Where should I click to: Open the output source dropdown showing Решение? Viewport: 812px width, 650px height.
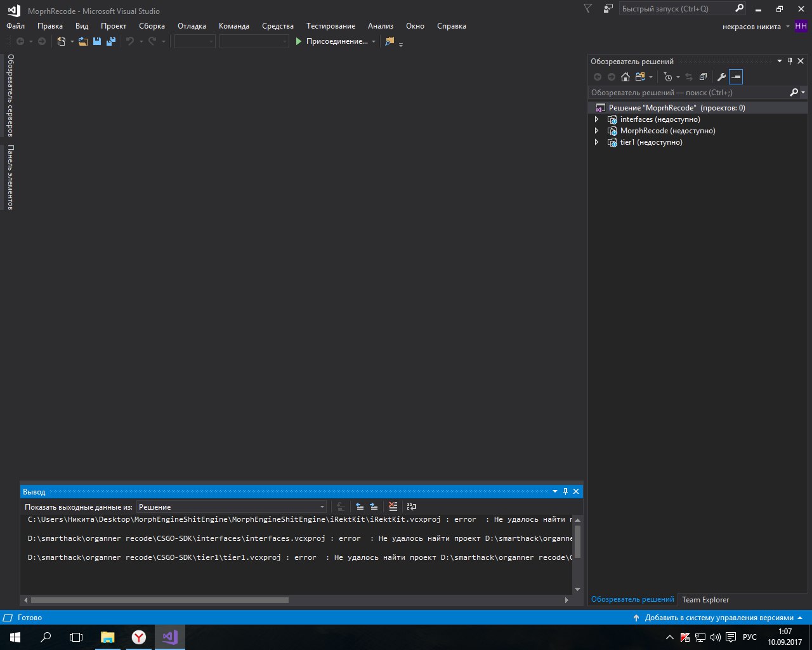coord(232,507)
